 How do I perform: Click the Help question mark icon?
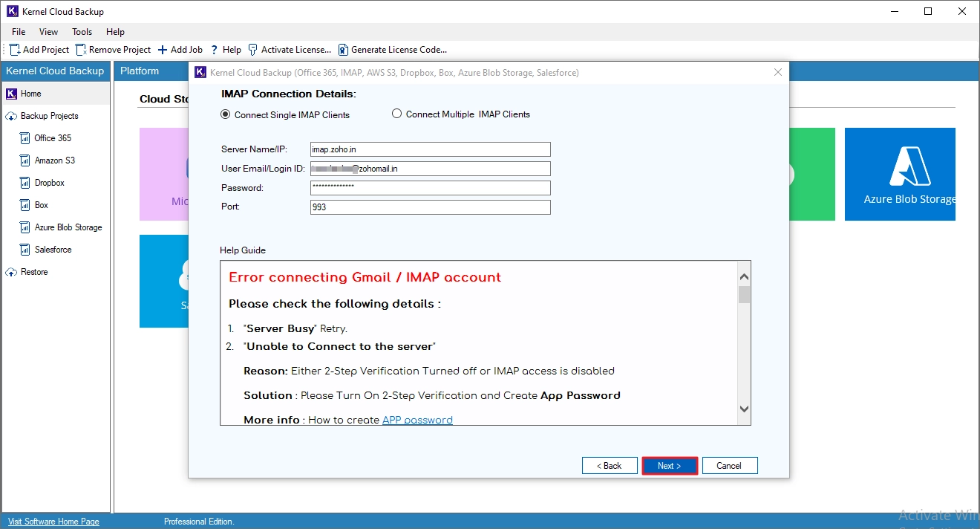[x=215, y=50]
